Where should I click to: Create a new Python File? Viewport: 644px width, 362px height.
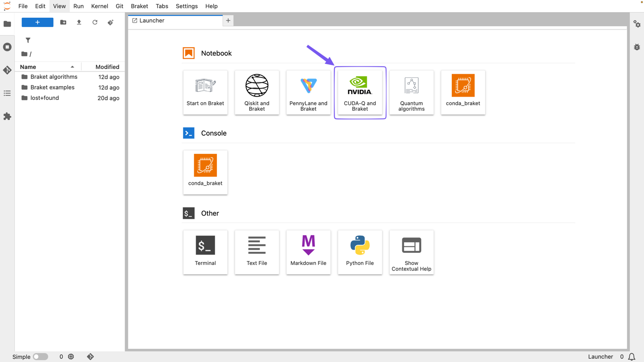pyautogui.click(x=360, y=252)
